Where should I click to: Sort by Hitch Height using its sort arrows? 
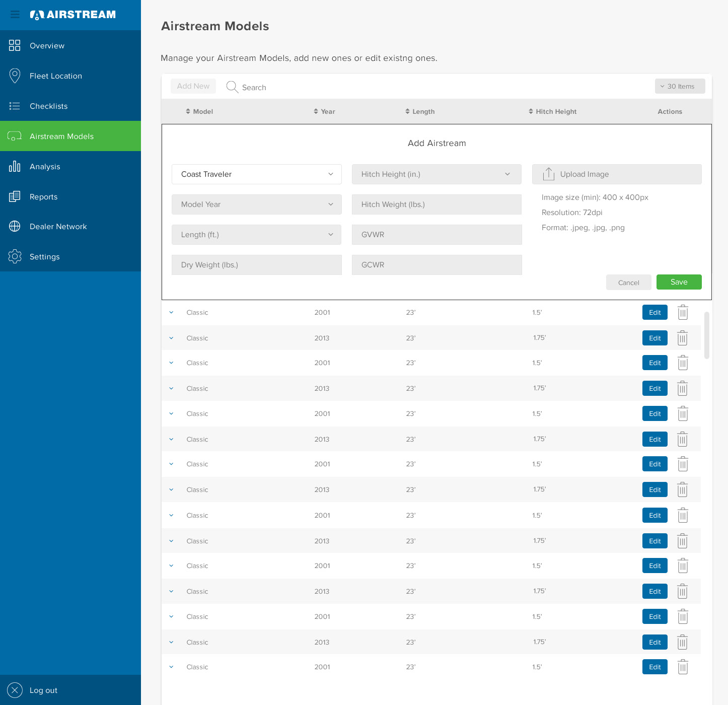pyautogui.click(x=531, y=111)
